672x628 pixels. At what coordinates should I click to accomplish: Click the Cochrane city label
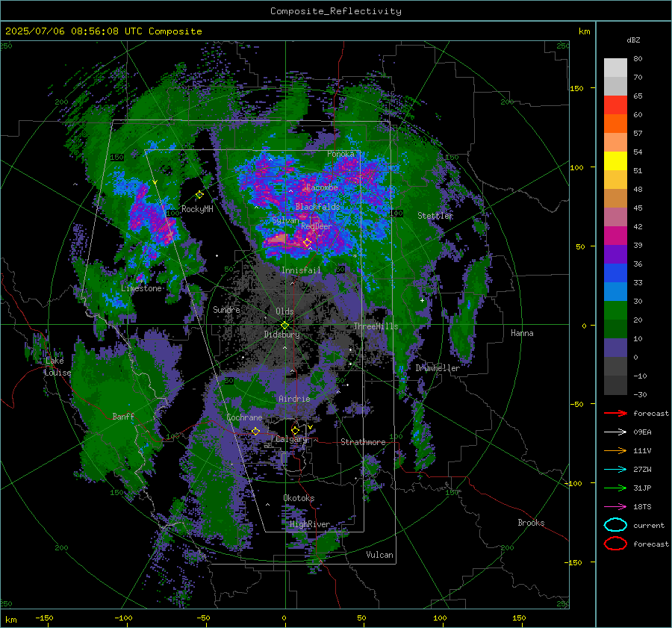click(244, 417)
